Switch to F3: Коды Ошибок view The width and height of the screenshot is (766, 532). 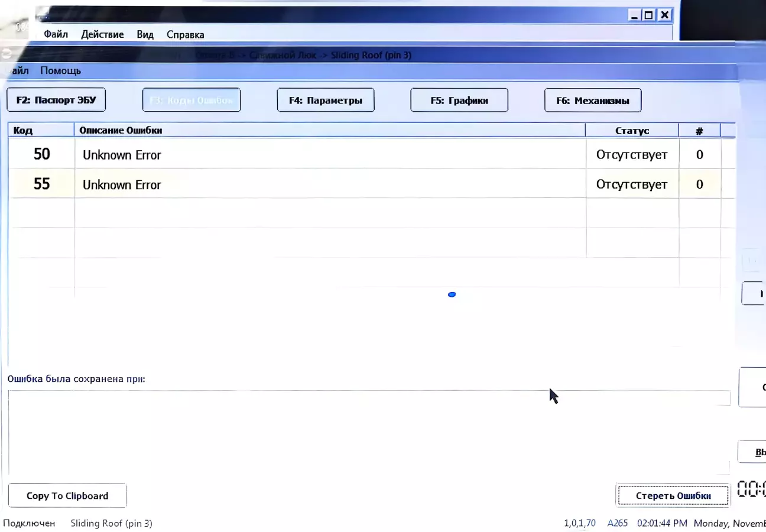tap(191, 100)
